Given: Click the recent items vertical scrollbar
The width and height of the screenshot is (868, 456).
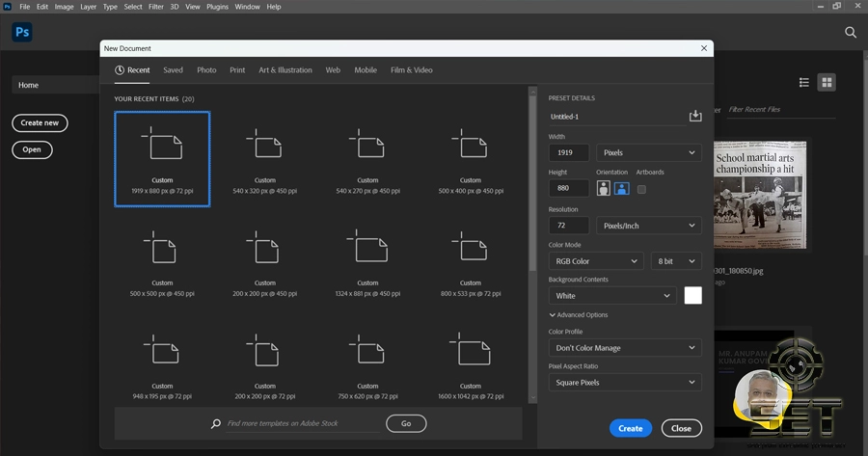Looking at the screenshot, I should pos(532,182).
